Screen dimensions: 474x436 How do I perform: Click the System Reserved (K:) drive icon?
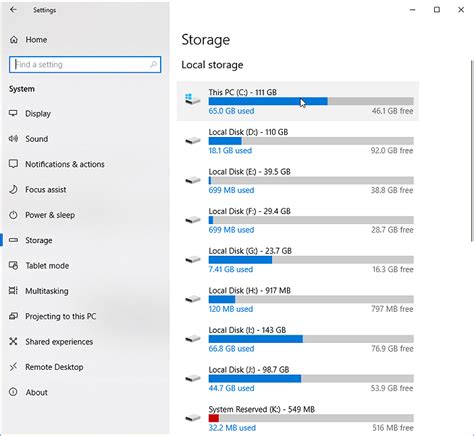pyautogui.click(x=193, y=418)
